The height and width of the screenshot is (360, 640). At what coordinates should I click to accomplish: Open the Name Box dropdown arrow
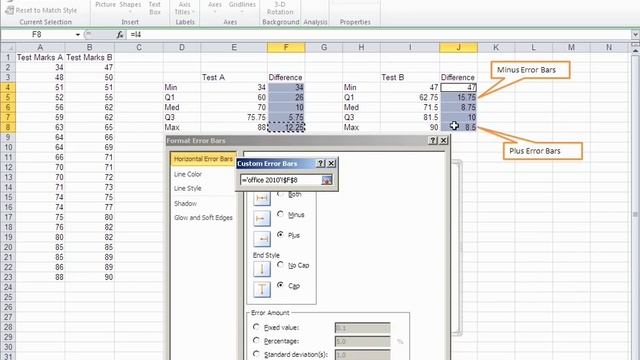pos(78,35)
